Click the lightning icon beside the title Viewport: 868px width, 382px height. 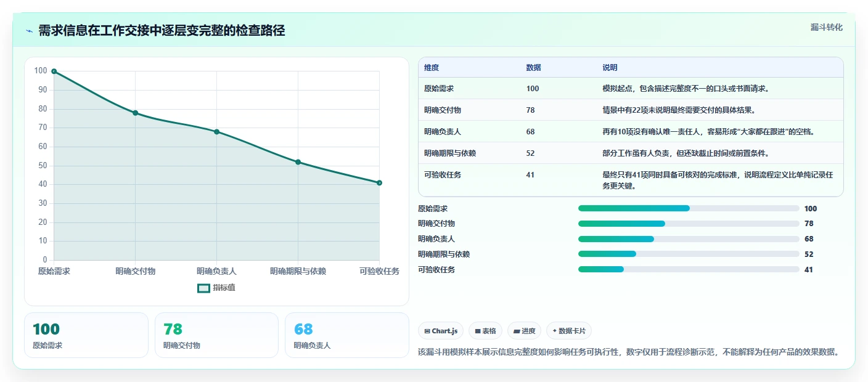coord(30,31)
